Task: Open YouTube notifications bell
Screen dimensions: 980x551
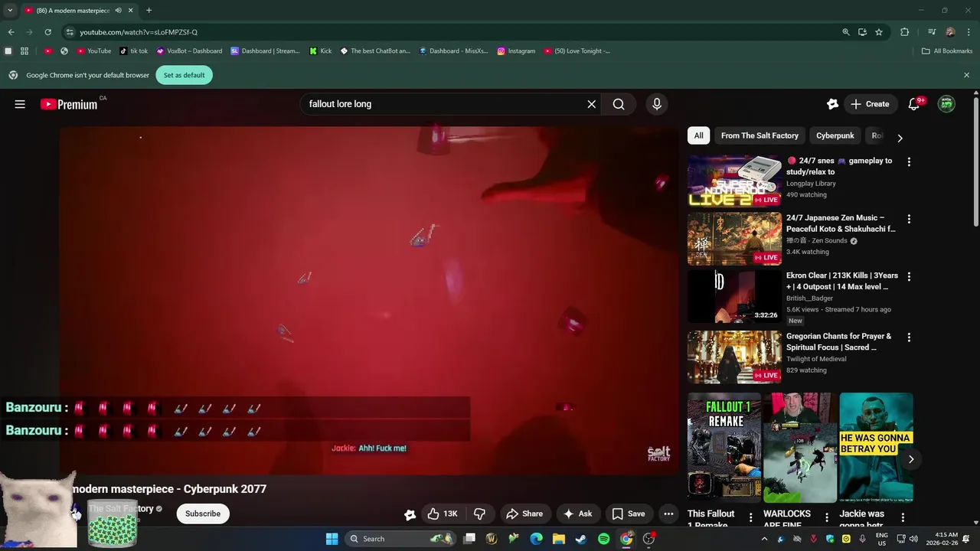Action: [x=913, y=104]
